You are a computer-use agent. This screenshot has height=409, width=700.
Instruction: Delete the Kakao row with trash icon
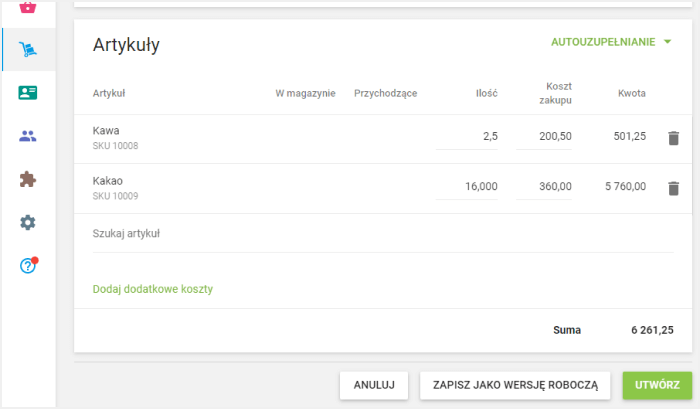(674, 188)
